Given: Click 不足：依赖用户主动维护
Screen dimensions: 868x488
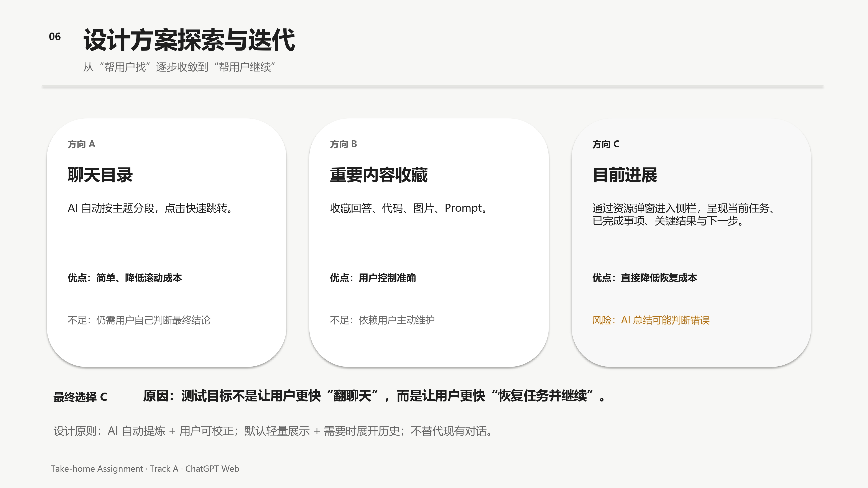Looking at the screenshot, I should pos(382,320).
